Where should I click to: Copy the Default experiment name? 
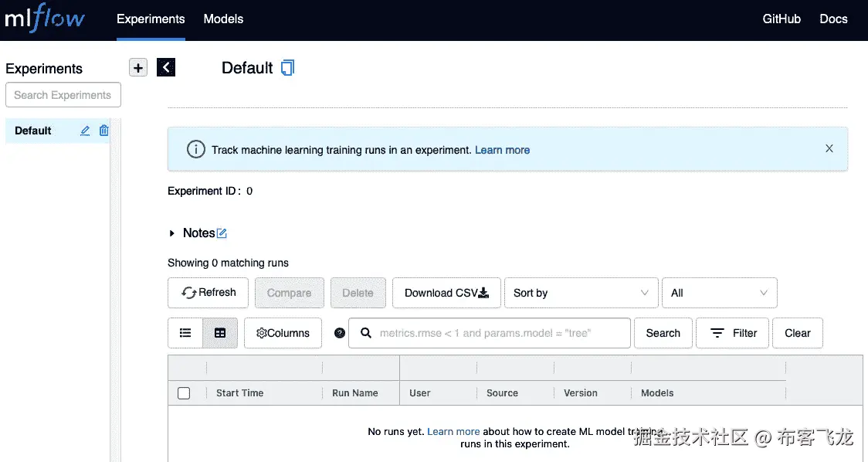(x=287, y=68)
